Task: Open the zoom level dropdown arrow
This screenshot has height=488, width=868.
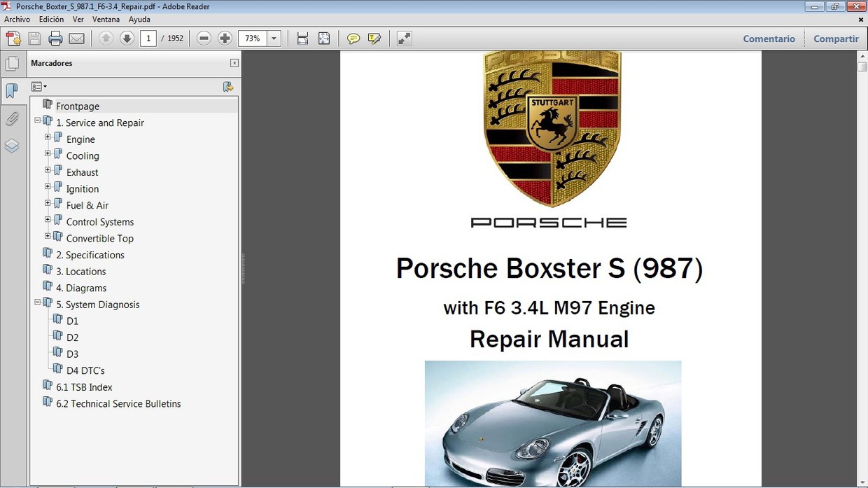Action: (274, 39)
